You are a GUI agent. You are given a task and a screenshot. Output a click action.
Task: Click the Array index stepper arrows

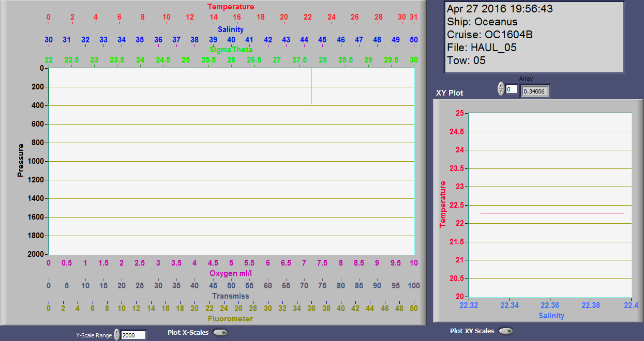click(x=501, y=89)
